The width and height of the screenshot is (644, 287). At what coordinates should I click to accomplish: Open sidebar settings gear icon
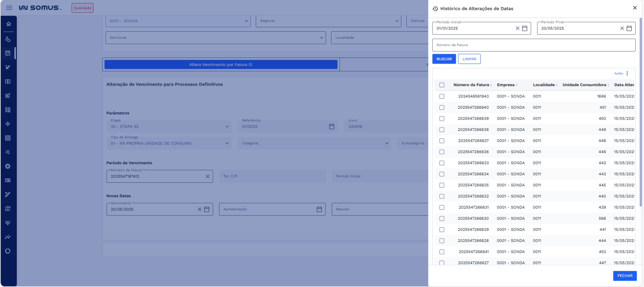tap(8, 166)
